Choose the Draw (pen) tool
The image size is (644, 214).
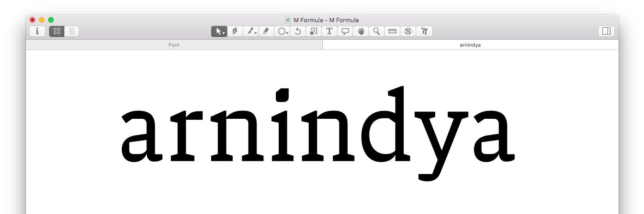[x=235, y=31]
